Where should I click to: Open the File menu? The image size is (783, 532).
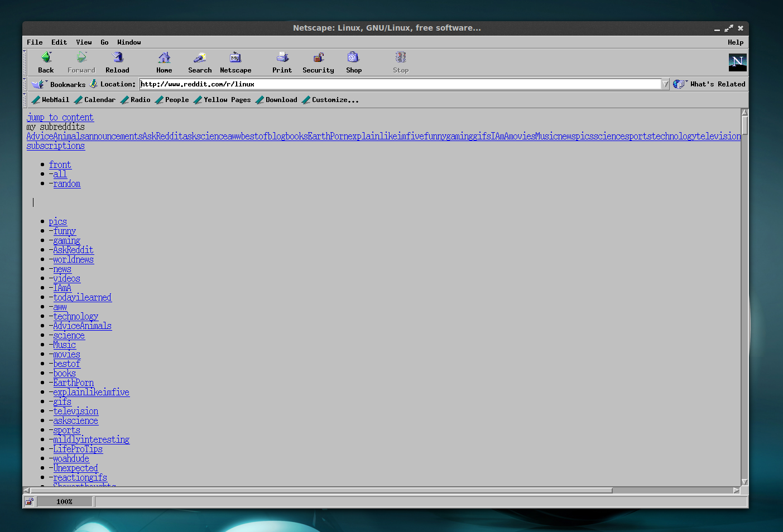pyautogui.click(x=35, y=42)
